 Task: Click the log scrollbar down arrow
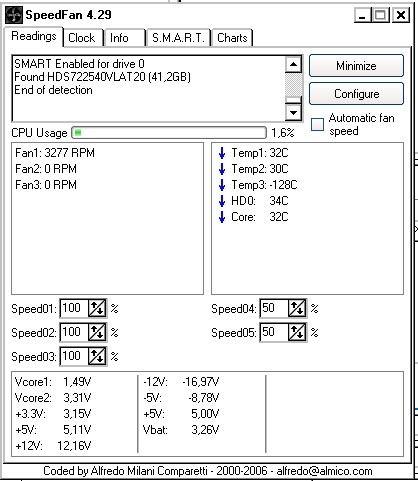[293, 112]
